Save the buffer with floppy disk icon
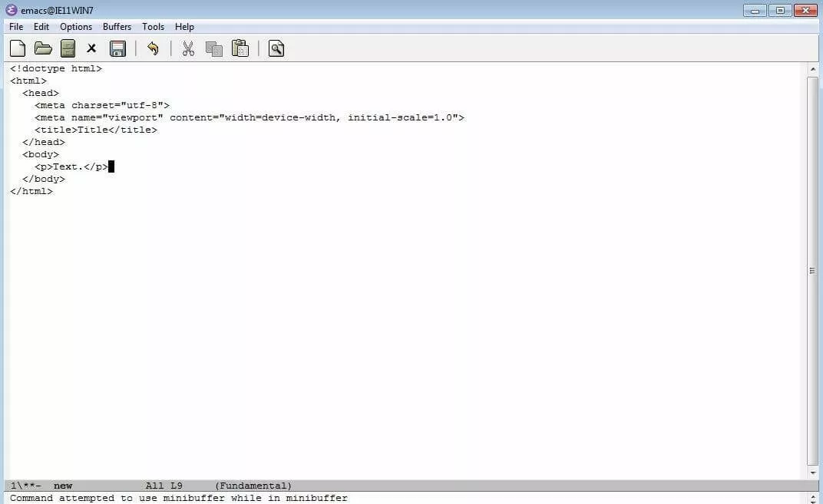Viewport: 823px width, 504px height. (117, 49)
